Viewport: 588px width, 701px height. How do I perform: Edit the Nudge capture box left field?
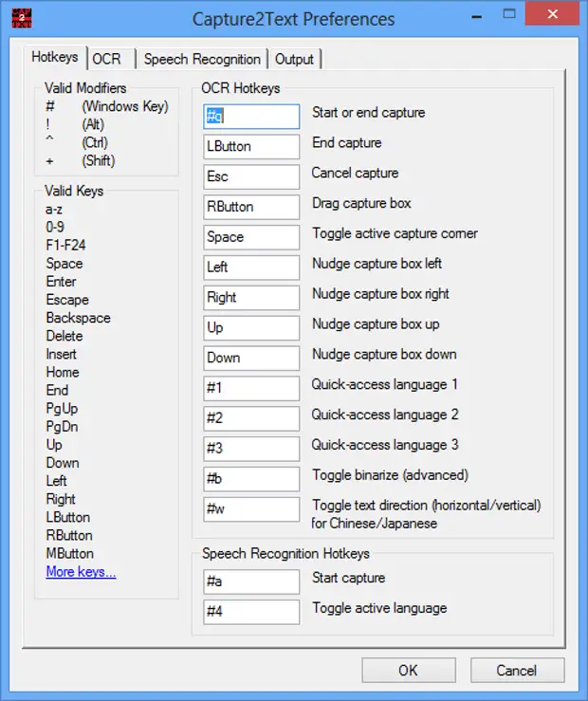(251, 267)
